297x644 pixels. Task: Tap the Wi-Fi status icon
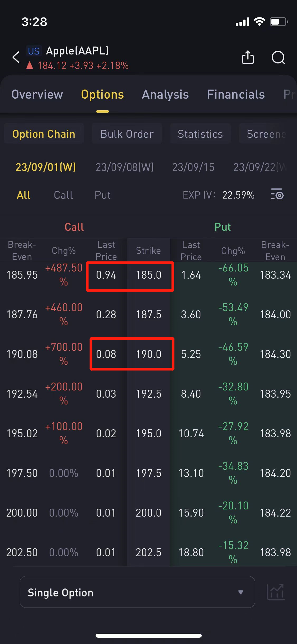(x=259, y=22)
